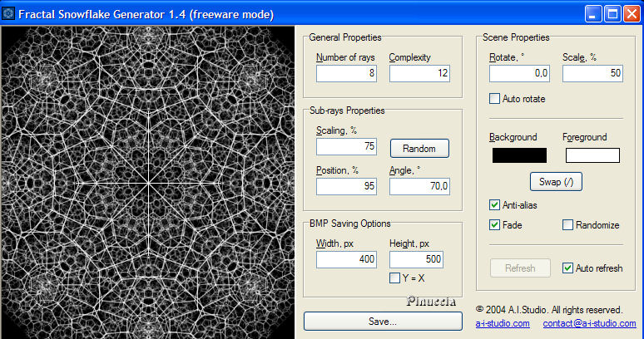Open the a-i-studio.com link
The height and width of the screenshot is (339, 644).
(503, 323)
